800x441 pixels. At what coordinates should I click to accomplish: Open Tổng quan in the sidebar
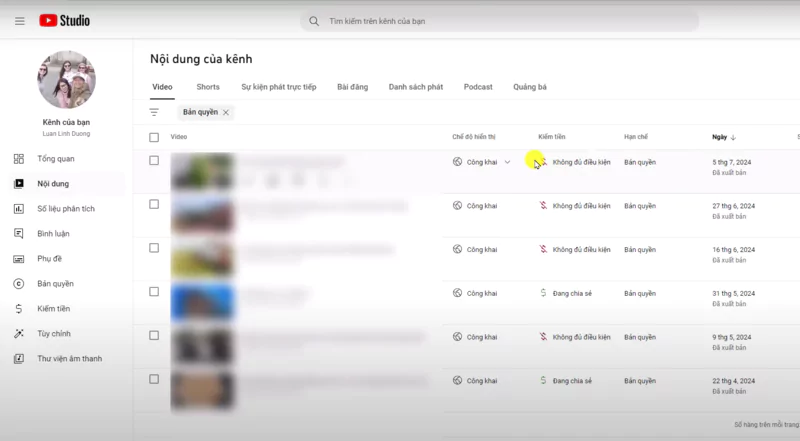56,159
